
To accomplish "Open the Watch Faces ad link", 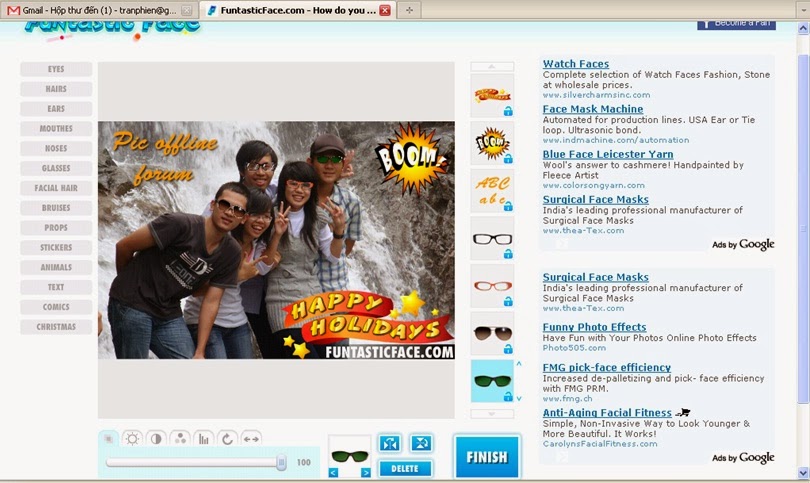I will 575,64.
